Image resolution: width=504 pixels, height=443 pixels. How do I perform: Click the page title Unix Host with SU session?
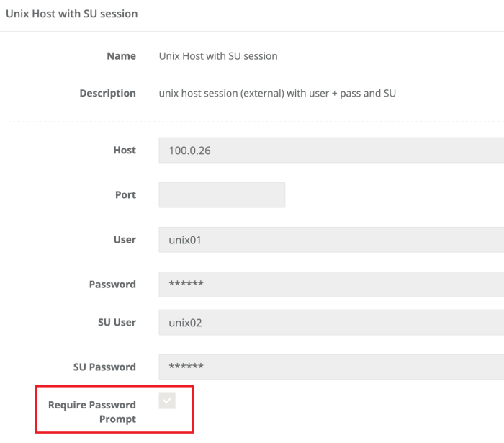(72, 14)
